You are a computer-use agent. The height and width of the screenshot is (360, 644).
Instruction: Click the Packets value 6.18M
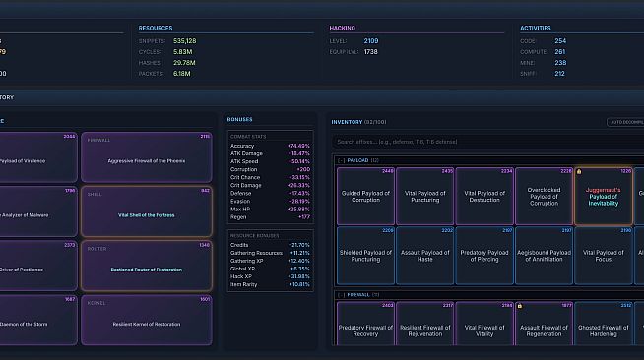181,74
